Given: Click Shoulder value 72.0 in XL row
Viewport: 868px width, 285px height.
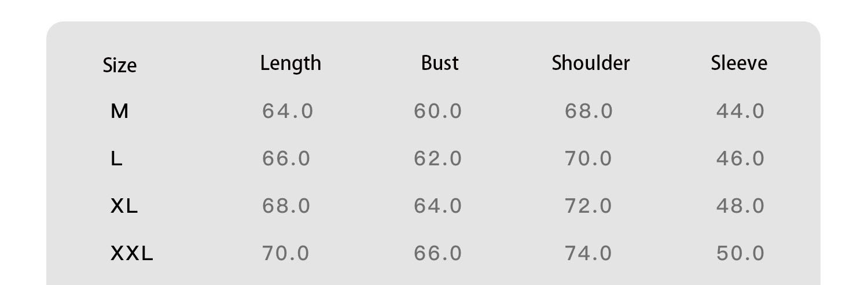Looking at the screenshot, I should pyautogui.click(x=589, y=206).
